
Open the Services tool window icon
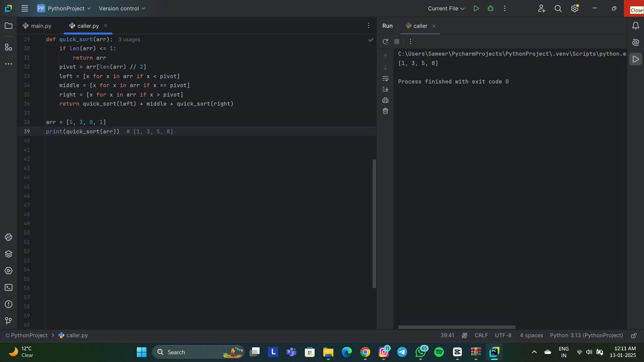[8, 270]
